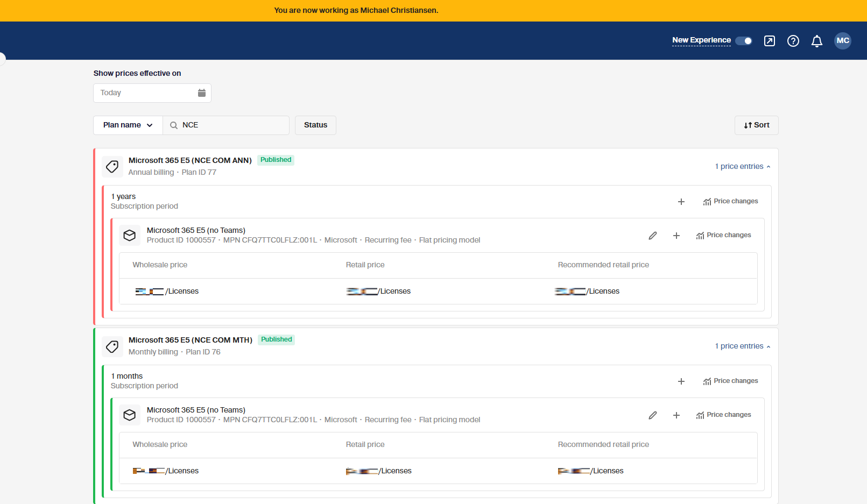Click 'Show prices effective on' label
The image size is (867, 504).
(137, 74)
